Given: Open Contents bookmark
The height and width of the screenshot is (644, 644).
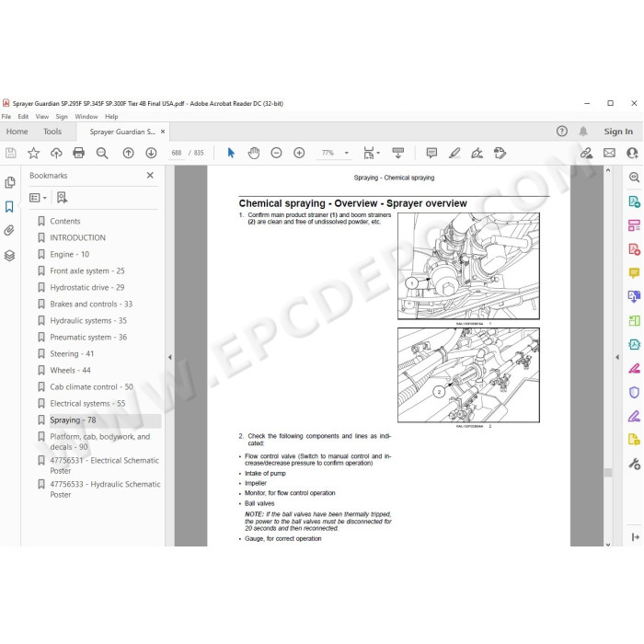Looking at the screenshot, I should (x=65, y=222).
